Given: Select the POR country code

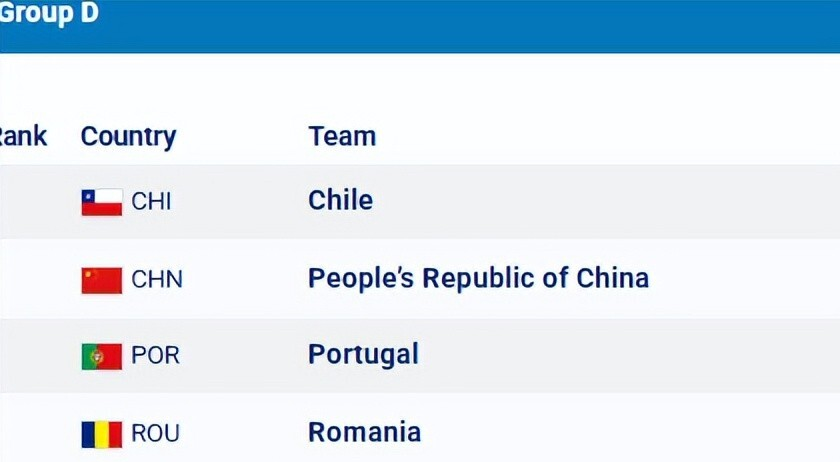Looking at the screenshot, I should (155, 356).
